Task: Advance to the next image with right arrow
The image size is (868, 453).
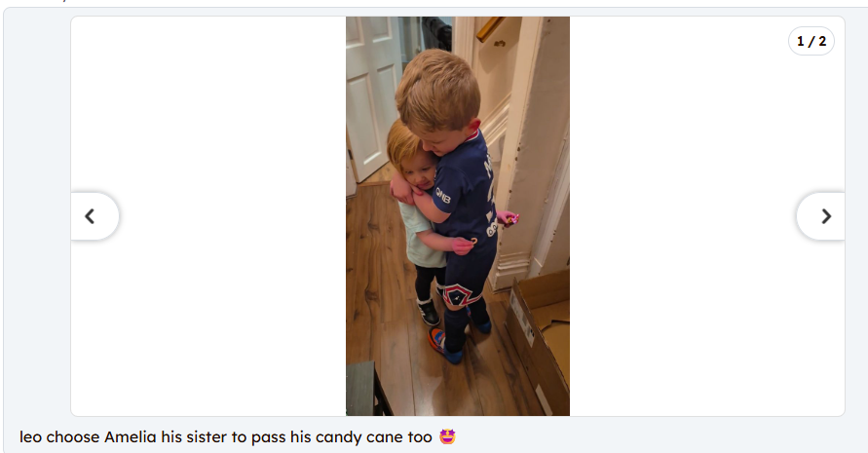Action: [x=821, y=216]
